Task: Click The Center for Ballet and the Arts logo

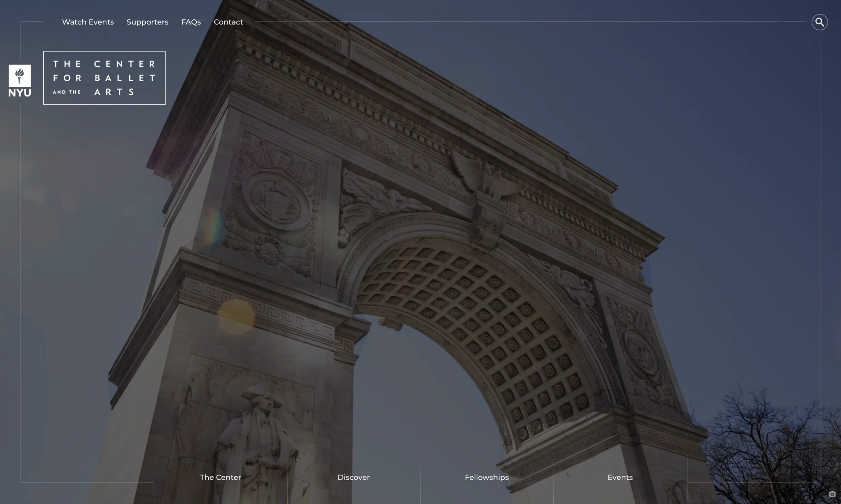Action: pyautogui.click(x=104, y=78)
